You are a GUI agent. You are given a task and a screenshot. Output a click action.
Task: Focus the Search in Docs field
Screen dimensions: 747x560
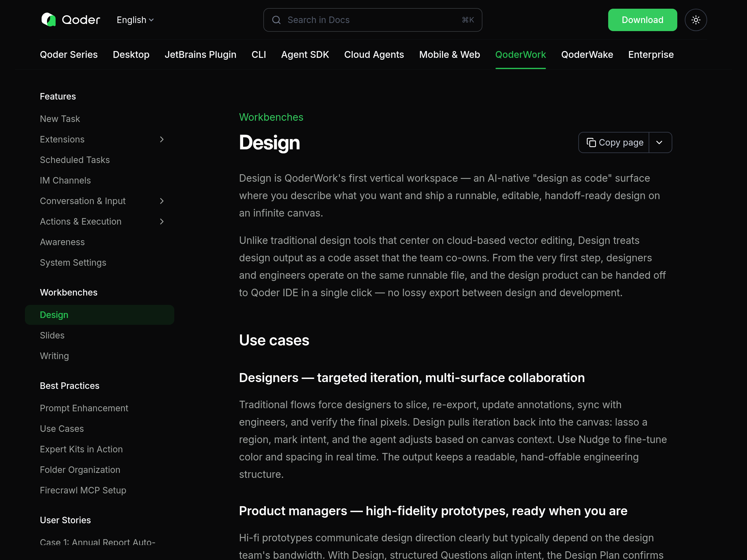coord(373,20)
